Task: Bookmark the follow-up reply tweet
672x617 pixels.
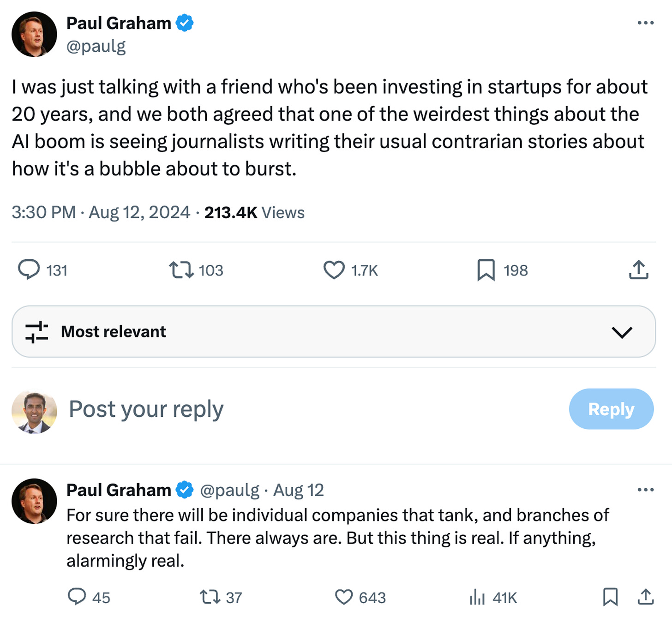Action: (610, 597)
